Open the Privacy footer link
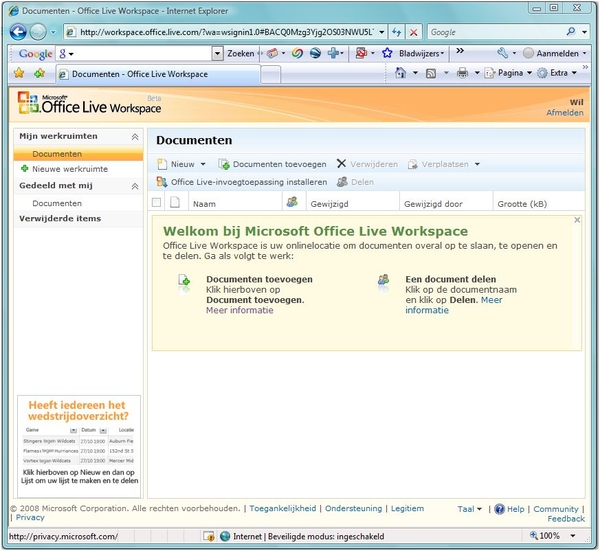The image size is (600, 551). 30,517
